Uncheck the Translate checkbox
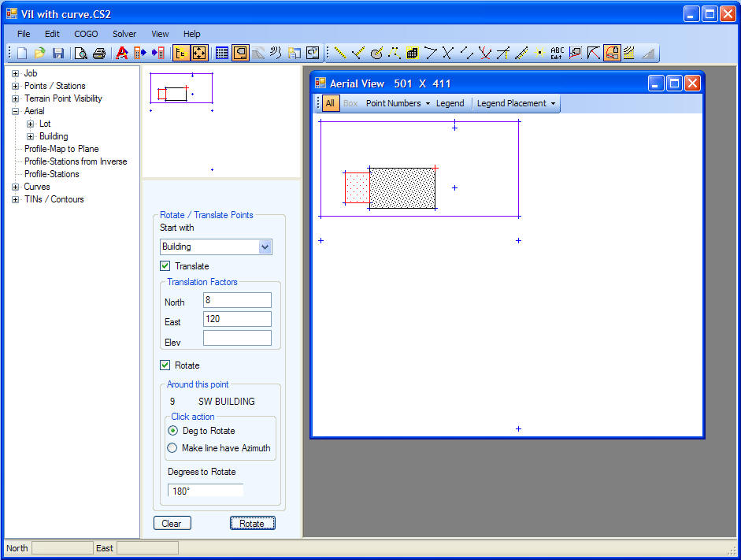The image size is (741, 560). coord(165,266)
